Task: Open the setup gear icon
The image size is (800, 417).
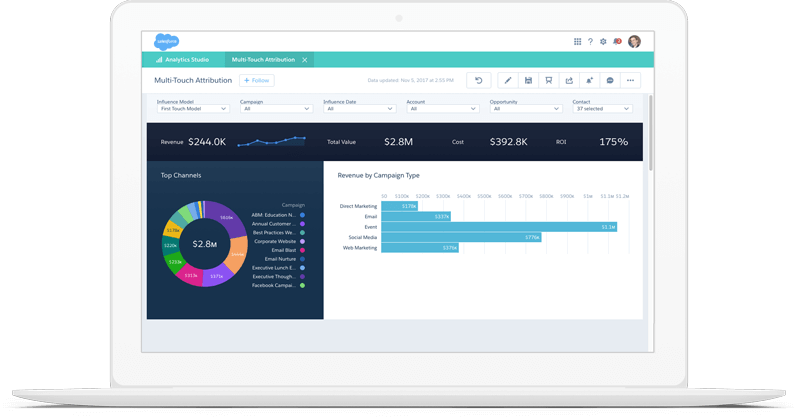Action: click(603, 42)
